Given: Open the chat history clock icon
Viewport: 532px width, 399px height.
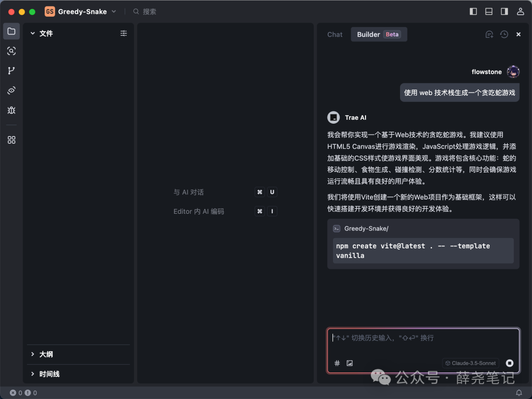Looking at the screenshot, I should tap(504, 34).
